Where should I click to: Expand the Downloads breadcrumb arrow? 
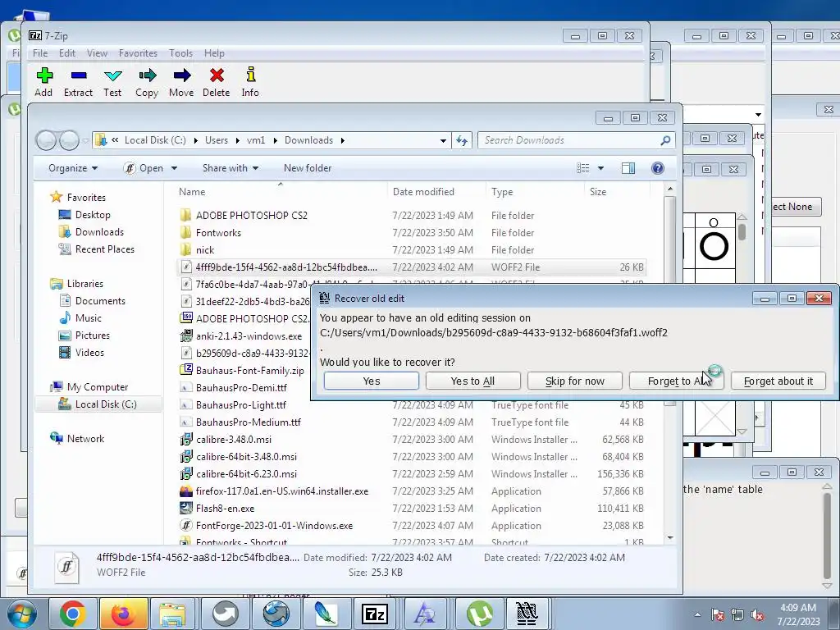(342, 140)
